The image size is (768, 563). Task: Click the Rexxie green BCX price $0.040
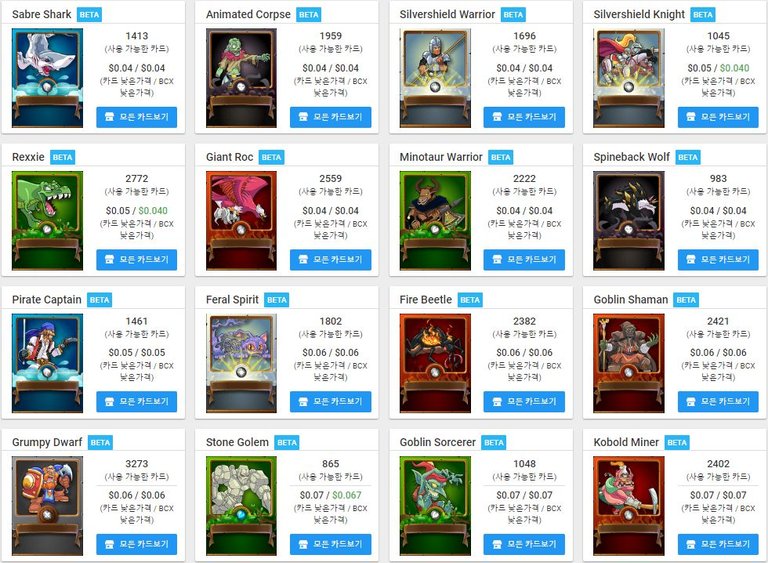coord(153,211)
